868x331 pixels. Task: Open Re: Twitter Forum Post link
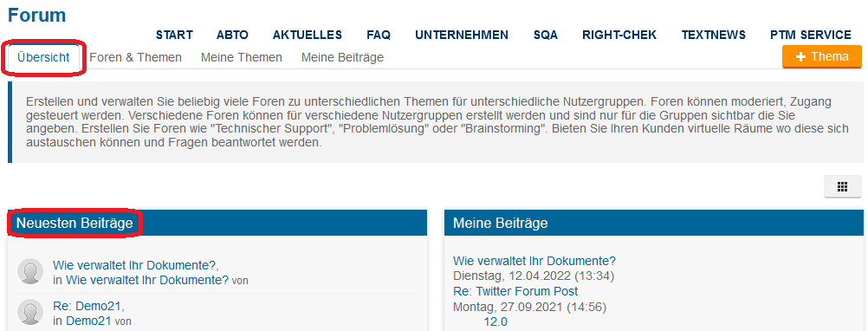[x=515, y=291]
